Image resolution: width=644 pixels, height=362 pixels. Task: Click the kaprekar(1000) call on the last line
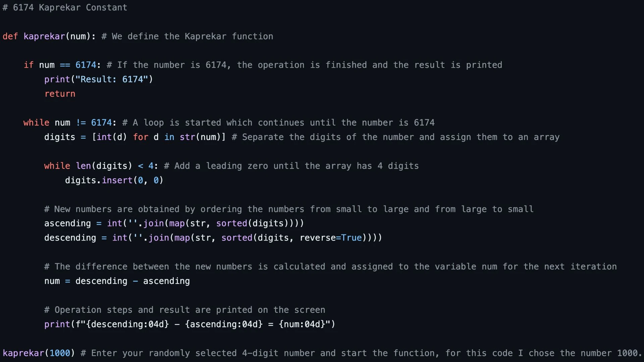tap(39, 353)
